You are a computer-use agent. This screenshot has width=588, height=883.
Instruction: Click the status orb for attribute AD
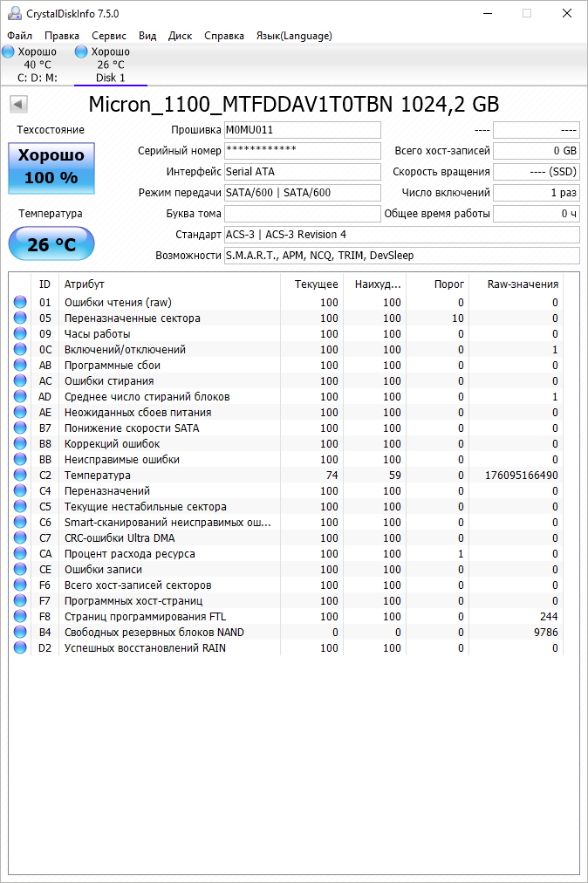[20, 396]
